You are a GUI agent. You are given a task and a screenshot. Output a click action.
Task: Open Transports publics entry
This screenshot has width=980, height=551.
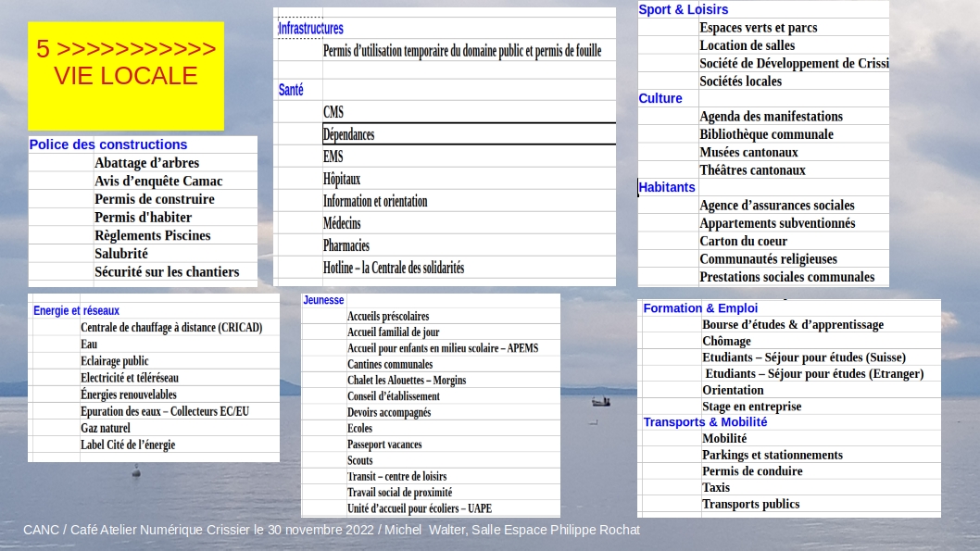(750, 504)
